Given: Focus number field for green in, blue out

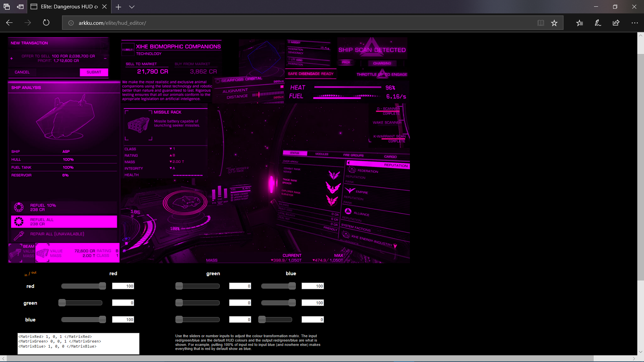Looking at the screenshot, I should 313,303.
